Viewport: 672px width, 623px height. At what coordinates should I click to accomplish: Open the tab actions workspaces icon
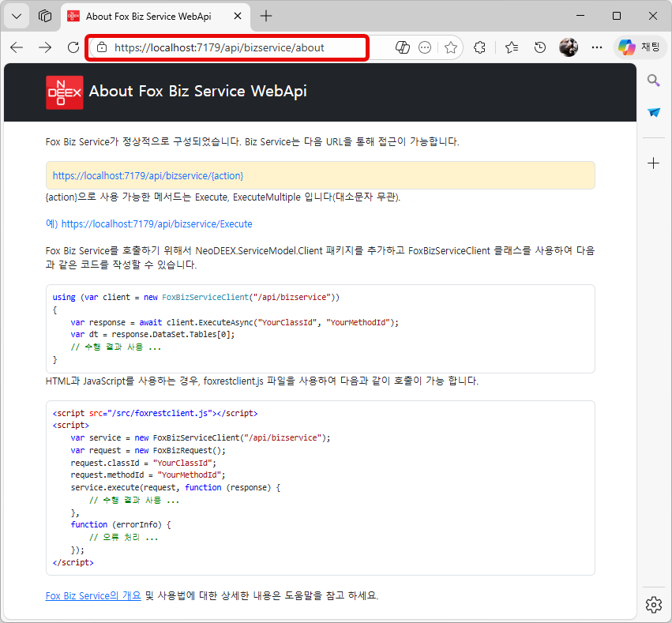(x=45, y=17)
